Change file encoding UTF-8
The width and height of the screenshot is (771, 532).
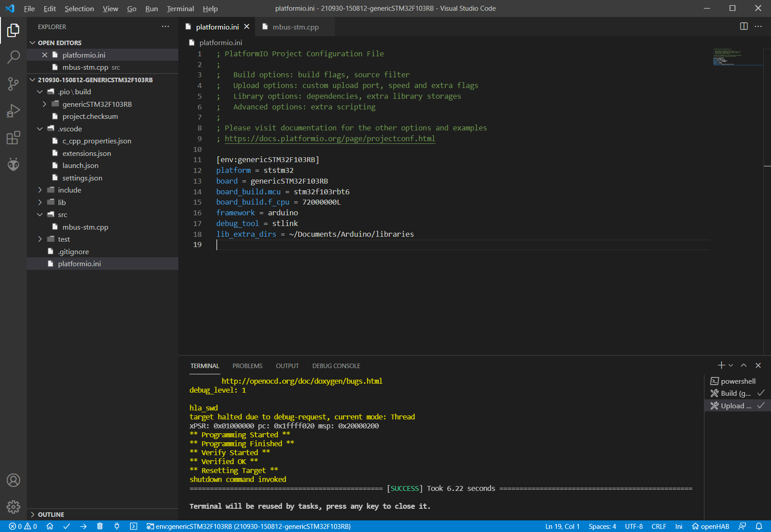pyautogui.click(x=634, y=526)
